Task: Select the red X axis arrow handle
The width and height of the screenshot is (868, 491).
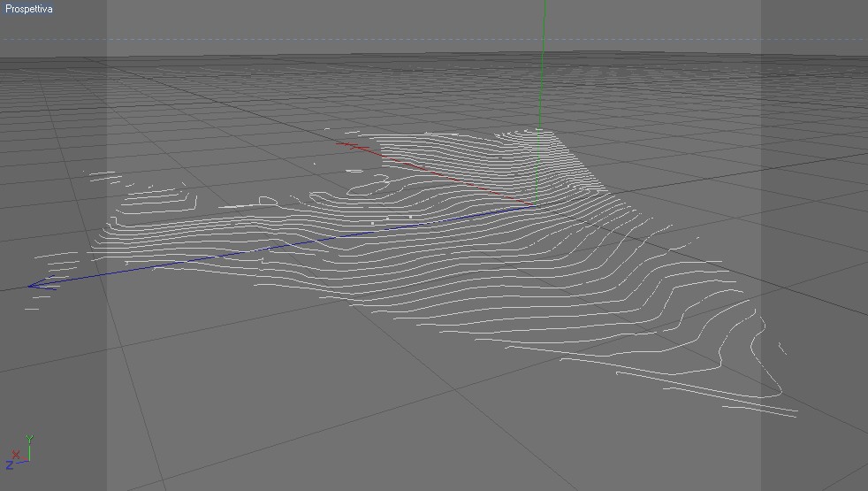Action: click(352, 146)
